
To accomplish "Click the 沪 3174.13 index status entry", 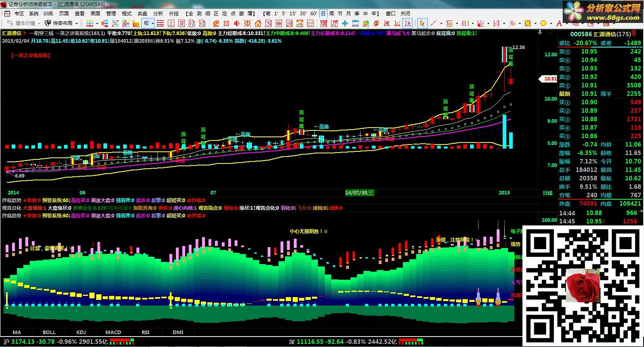I will [55, 342].
